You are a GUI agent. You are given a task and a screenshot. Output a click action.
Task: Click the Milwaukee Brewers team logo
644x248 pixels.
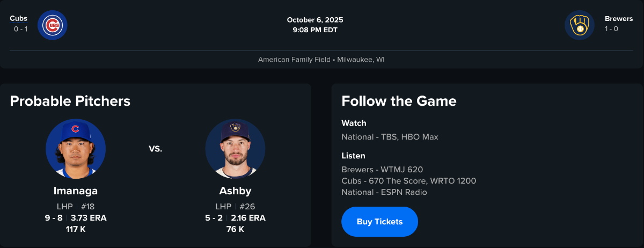(x=580, y=25)
